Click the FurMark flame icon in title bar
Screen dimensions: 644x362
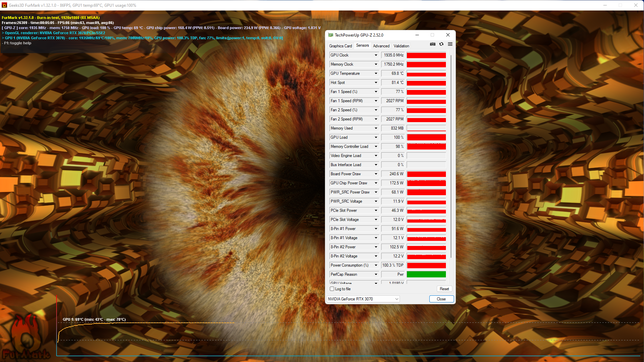pyautogui.click(x=4, y=5)
